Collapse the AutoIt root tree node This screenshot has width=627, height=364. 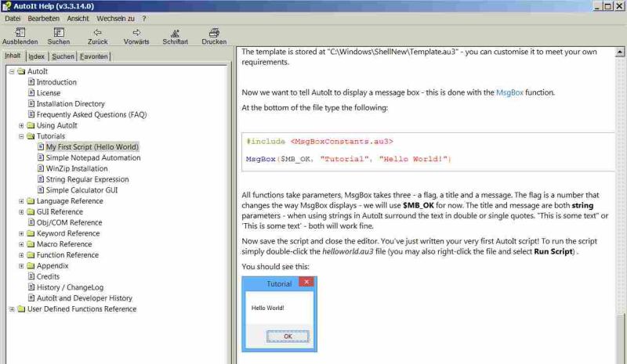pyautogui.click(x=12, y=71)
